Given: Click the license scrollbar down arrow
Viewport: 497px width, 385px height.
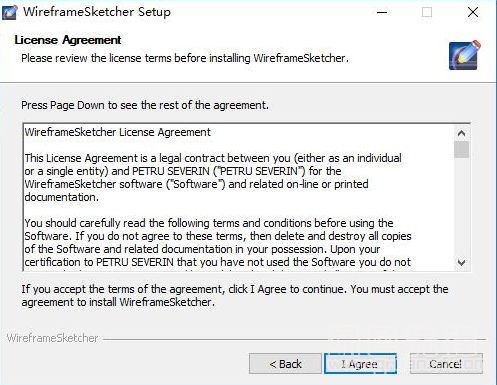Looking at the screenshot, I should pyautogui.click(x=461, y=262).
